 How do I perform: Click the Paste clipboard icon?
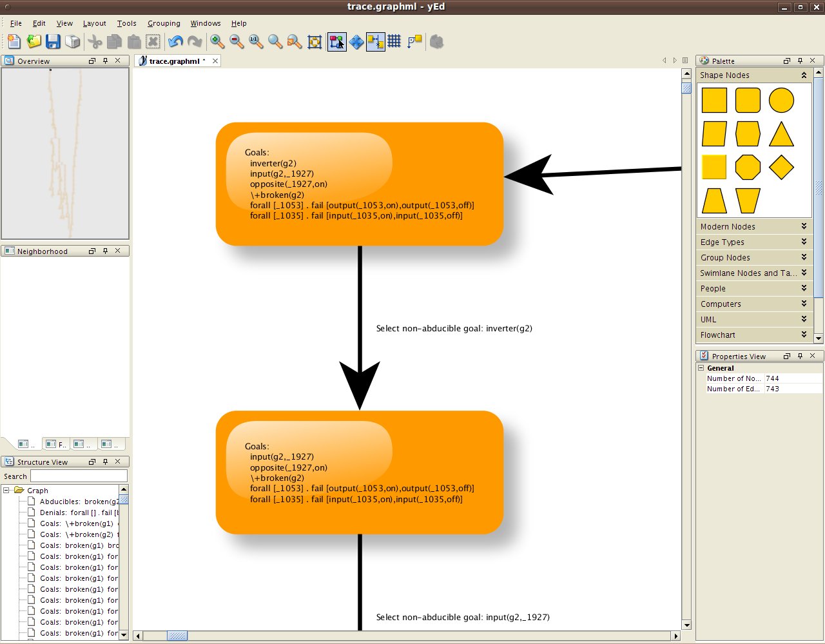click(x=134, y=42)
